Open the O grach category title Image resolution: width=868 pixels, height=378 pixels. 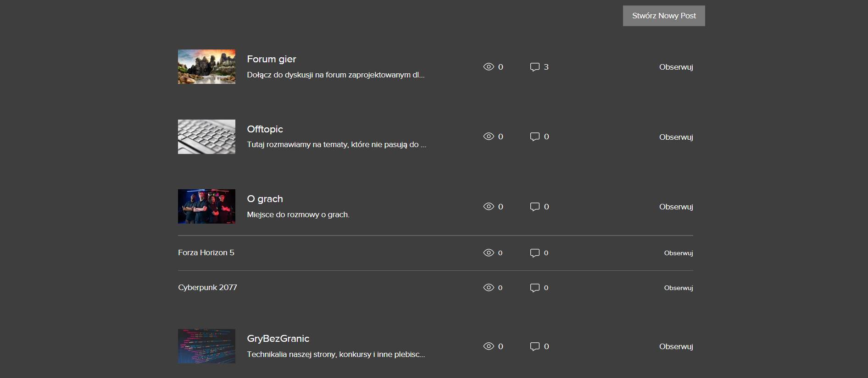pos(265,199)
